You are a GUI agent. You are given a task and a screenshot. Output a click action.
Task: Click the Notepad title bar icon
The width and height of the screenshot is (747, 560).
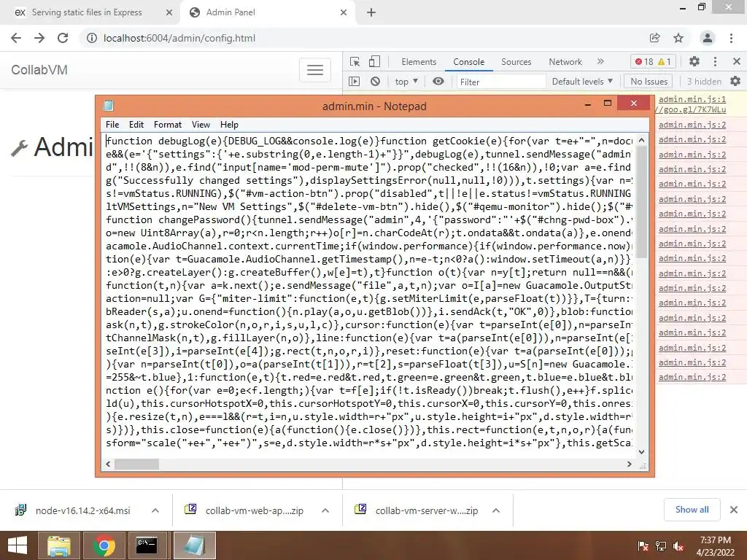click(x=109, y=106)
